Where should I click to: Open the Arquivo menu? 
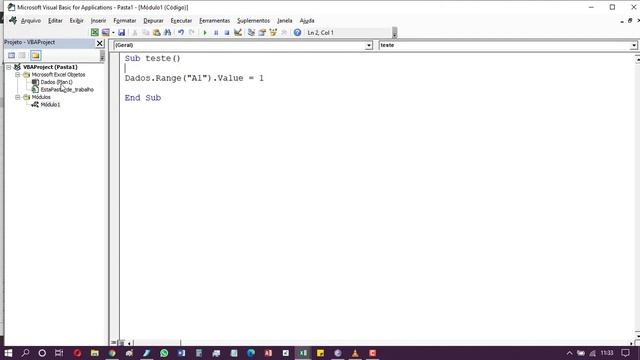click(31, 20)
